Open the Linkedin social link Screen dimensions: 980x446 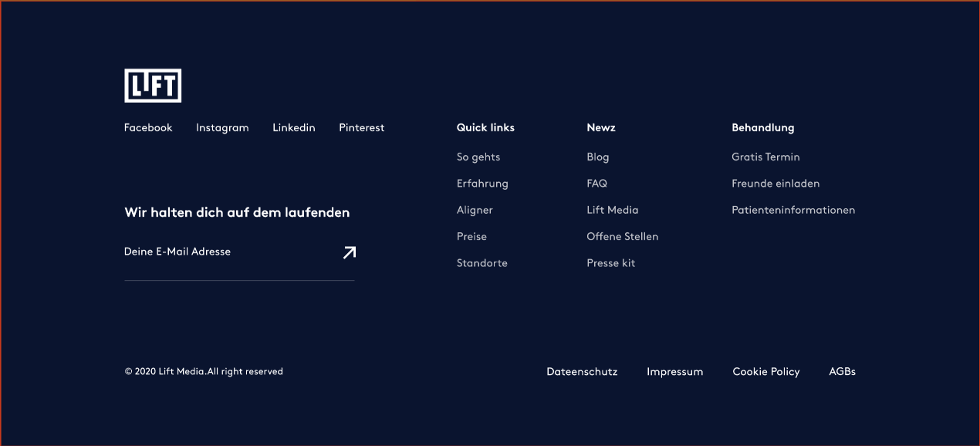[294, 127]
